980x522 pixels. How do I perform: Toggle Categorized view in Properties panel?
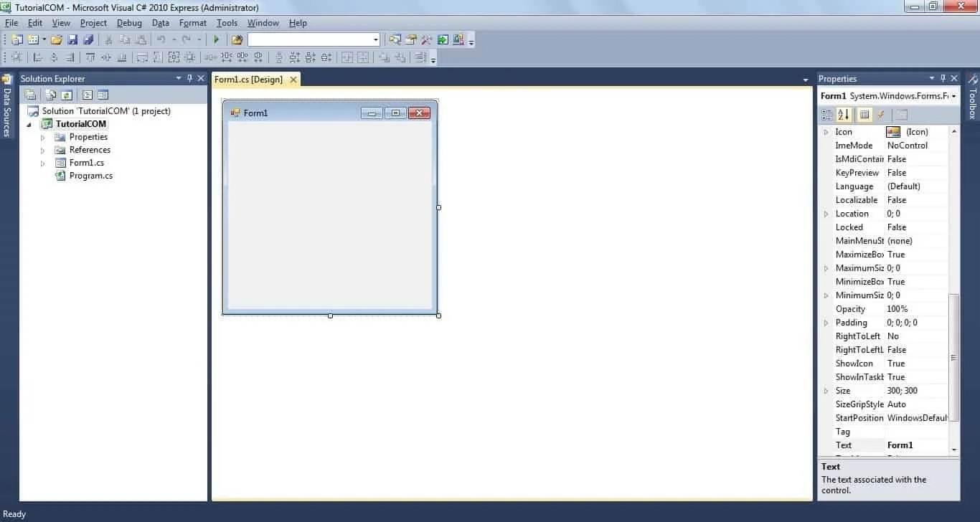827,115
